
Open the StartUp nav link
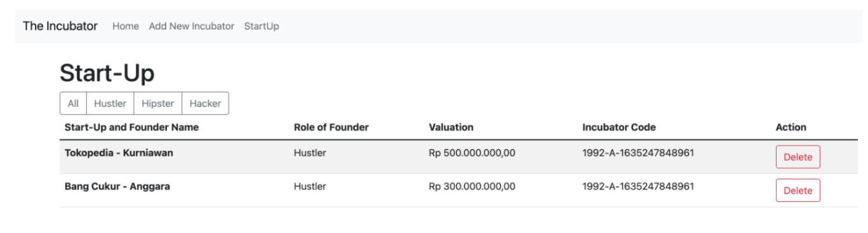point(261,26)
